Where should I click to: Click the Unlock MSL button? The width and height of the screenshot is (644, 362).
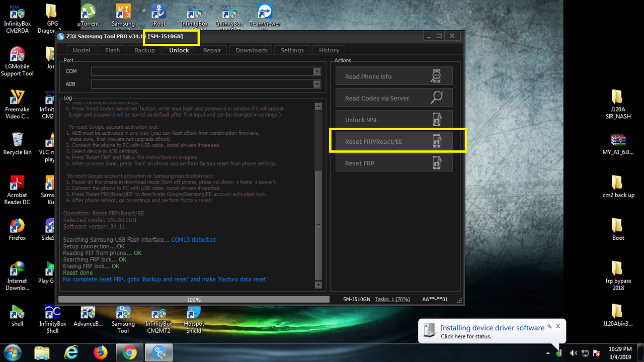click(394, 120)
